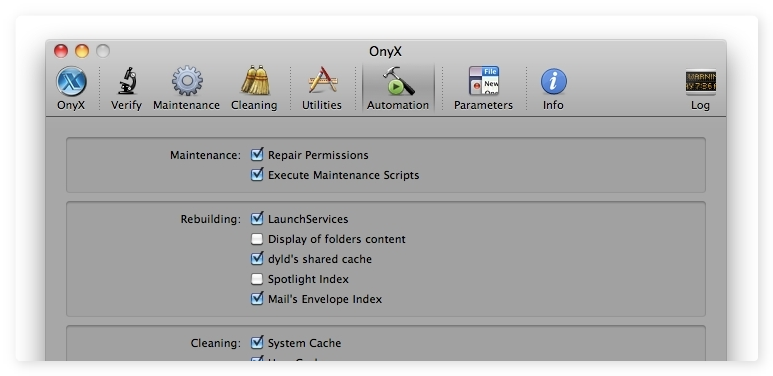Enable Display of folders content
This screenshot has width=773, height=376.
pyautogui.click(x=257, y=239)
